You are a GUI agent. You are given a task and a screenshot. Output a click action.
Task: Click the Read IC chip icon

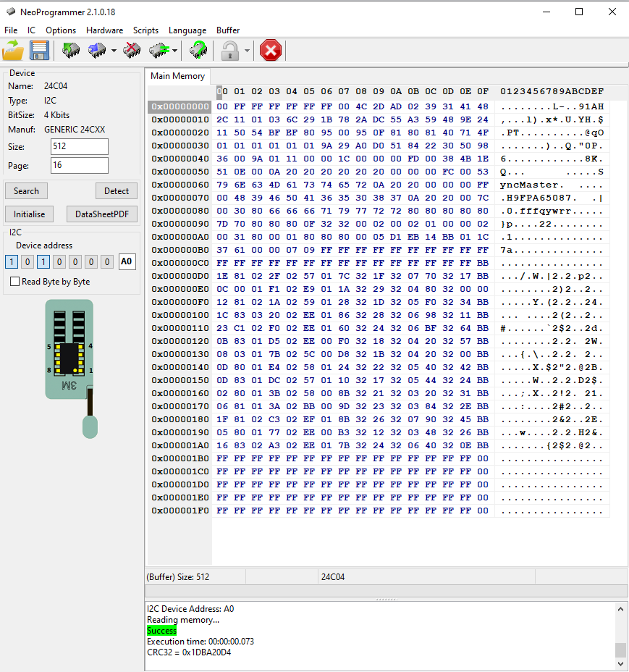click(x=71, y=51)
